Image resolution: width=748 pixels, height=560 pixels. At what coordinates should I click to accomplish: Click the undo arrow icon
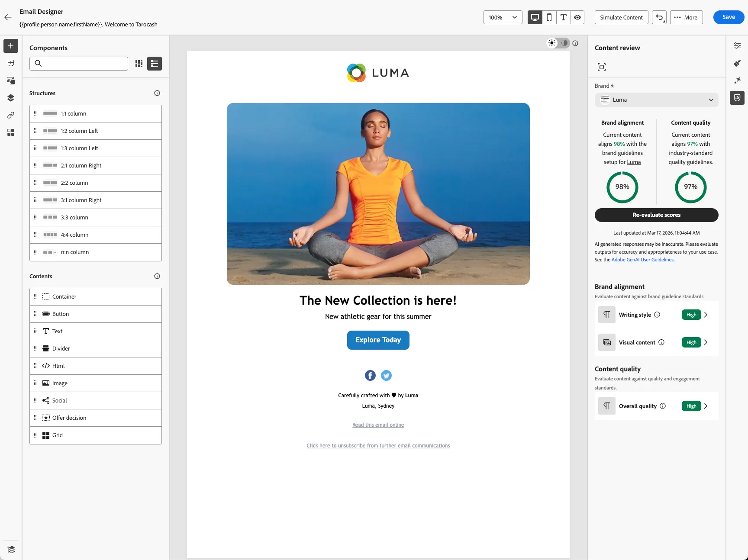659,17
